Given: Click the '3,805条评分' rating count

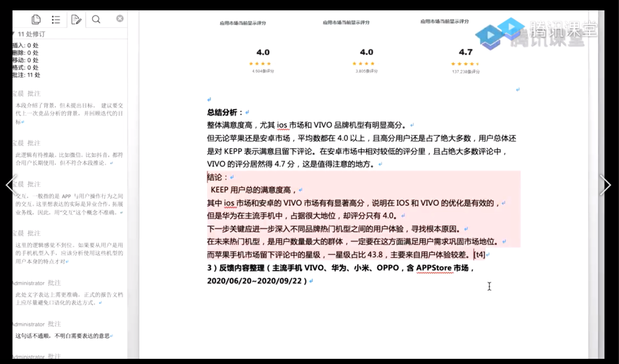Looking at the screenshot, I should pos(367,71).
